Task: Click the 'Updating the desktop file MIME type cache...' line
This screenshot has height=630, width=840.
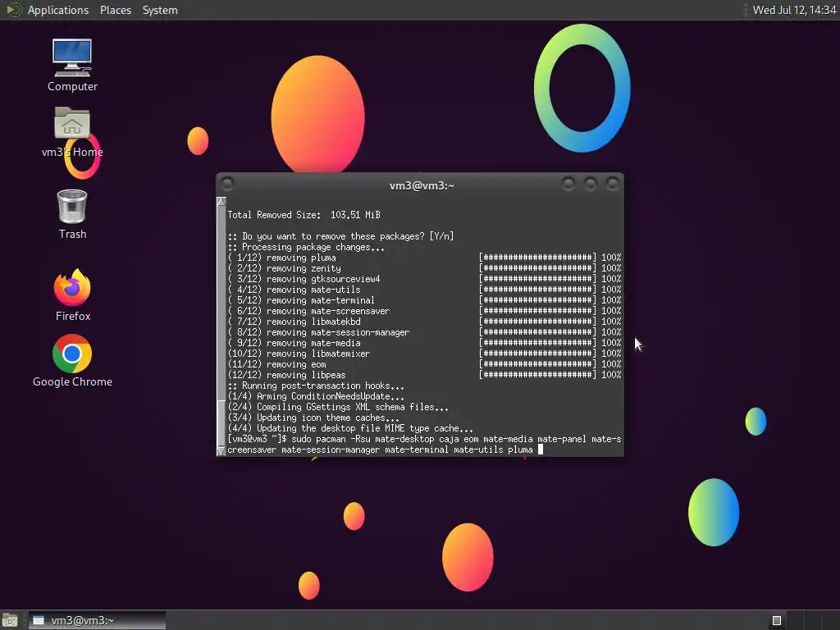Action: point(350,428)
